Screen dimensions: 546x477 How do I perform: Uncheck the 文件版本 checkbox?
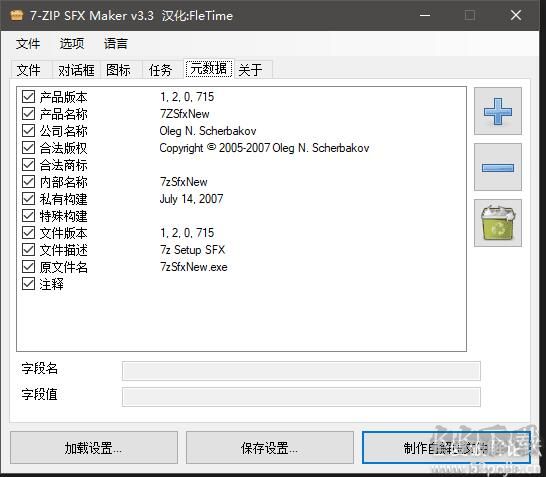[28, 233]
